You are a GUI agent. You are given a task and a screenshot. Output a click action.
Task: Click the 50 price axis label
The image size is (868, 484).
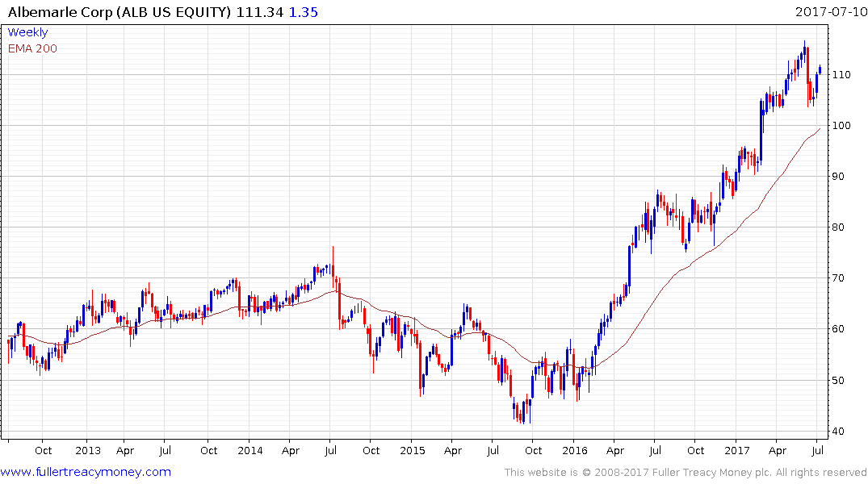click(x=838, y=381)
